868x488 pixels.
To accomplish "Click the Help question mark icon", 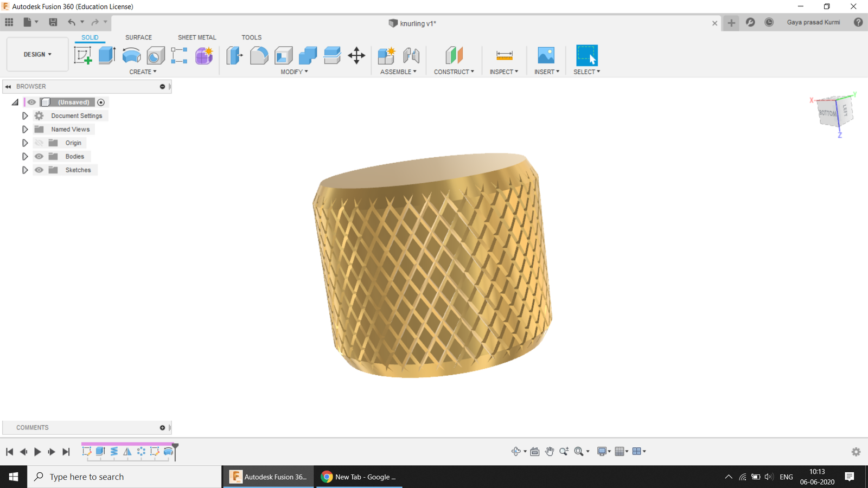I will click(x=858, y=22).
